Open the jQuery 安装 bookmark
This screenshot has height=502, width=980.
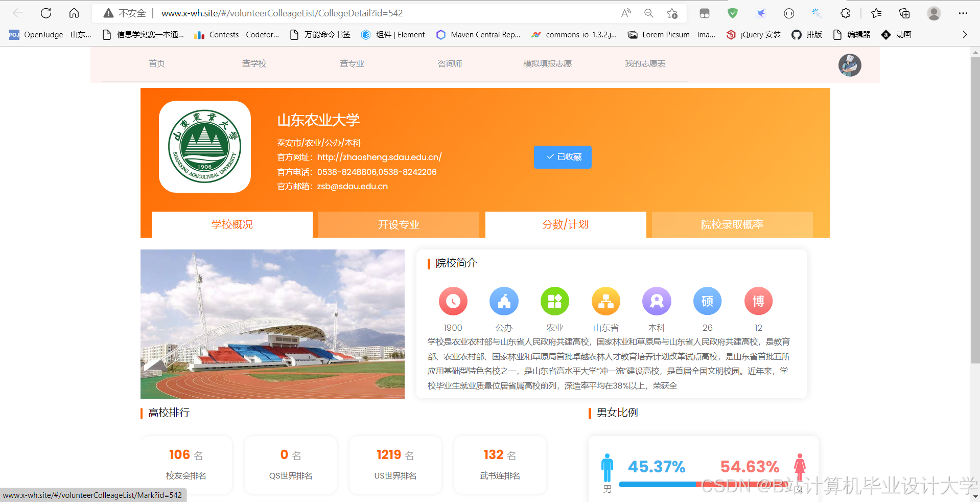click(x=754, y=34)
